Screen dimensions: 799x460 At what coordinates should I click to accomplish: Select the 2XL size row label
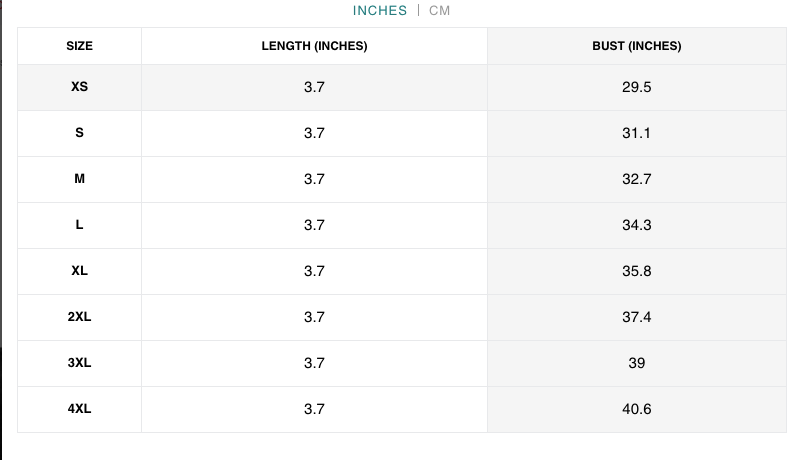click(x=80, y=317)
